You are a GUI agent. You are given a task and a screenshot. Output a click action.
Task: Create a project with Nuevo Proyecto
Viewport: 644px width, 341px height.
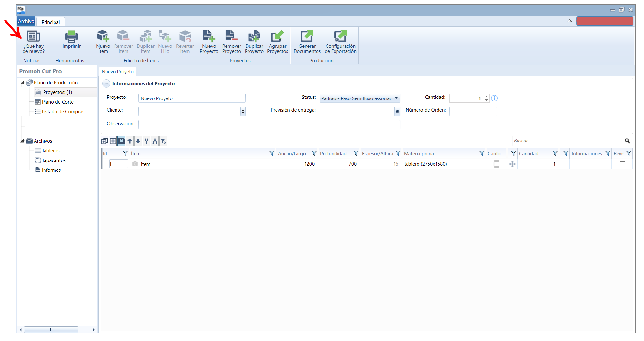click(209, 42)
